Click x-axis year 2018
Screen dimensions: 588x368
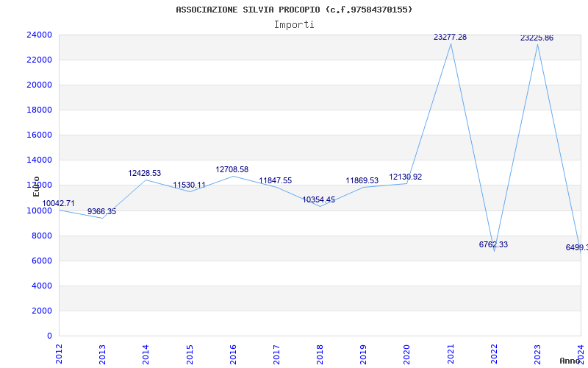(320, 354)
